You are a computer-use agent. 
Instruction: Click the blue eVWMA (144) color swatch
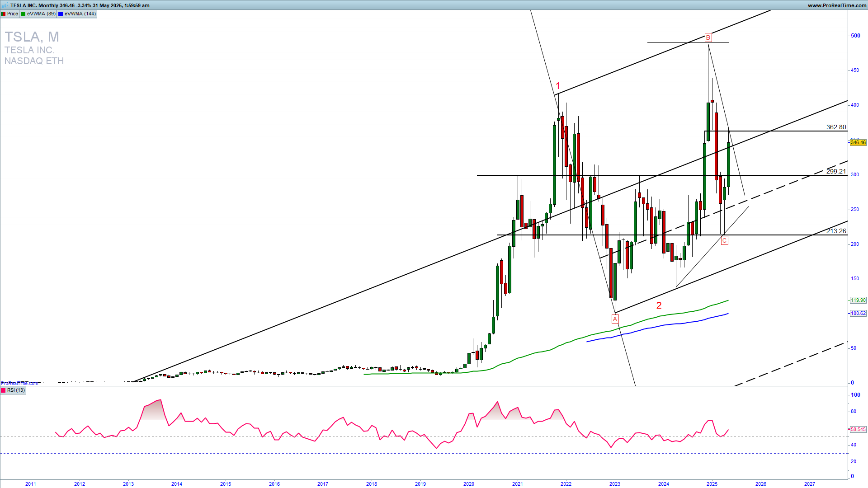pyautogui.click(x=61, y=14)
